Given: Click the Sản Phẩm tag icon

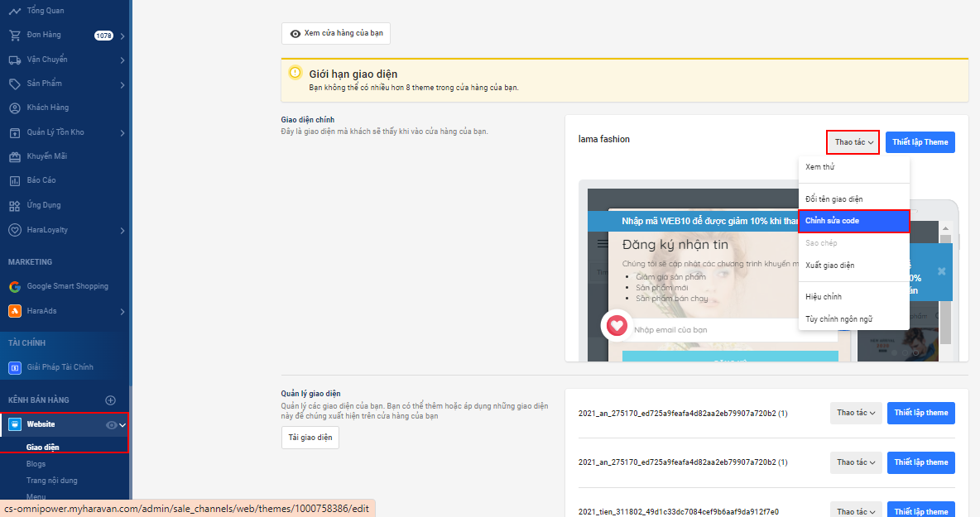Looking at the screenshot, I should (14, 84).
